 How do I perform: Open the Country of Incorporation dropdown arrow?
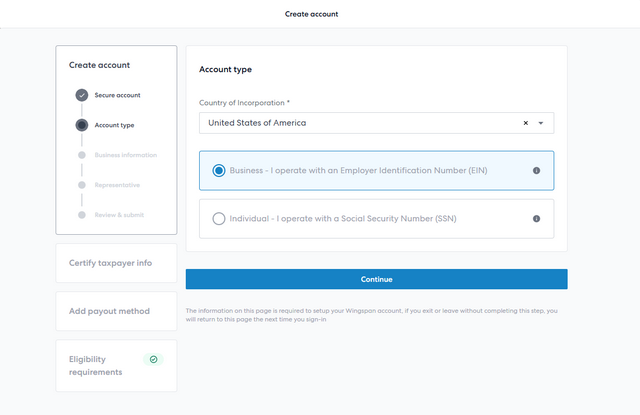tap(541, 123)
